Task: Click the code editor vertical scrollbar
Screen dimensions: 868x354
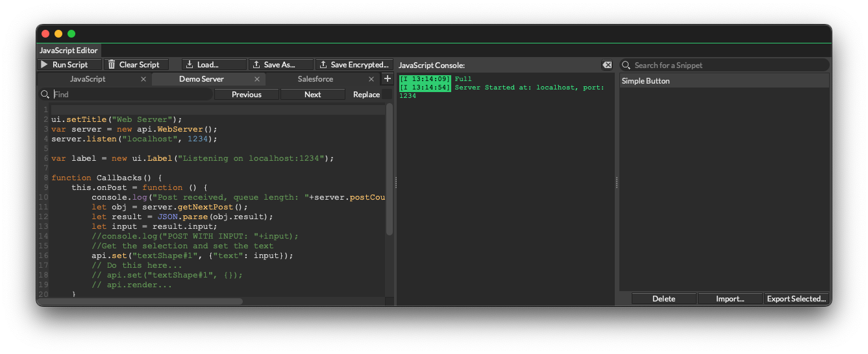Action: pos(390,169)
